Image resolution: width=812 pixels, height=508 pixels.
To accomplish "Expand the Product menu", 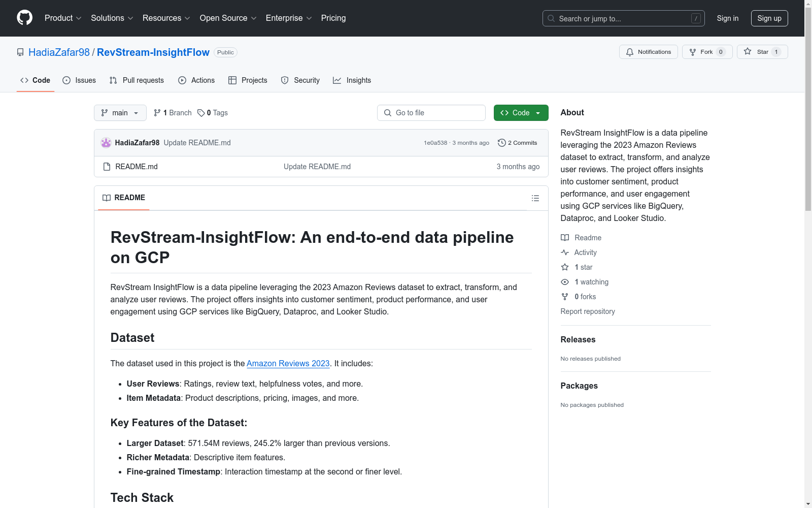I will (63, 18).
